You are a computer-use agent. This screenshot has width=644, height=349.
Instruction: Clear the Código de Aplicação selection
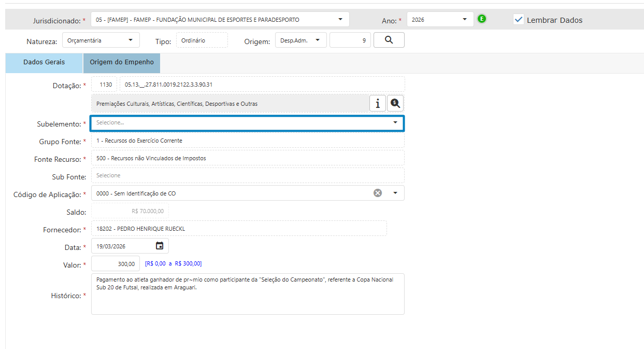click(378, 193)
